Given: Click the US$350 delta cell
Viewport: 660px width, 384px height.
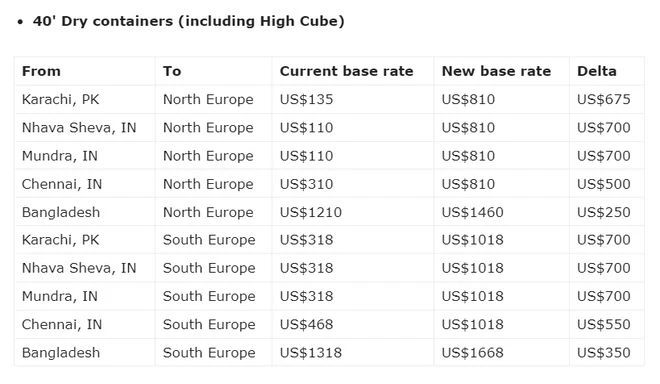Looking at the screenshot, I should pyautogui.click(x=604, y=353).
